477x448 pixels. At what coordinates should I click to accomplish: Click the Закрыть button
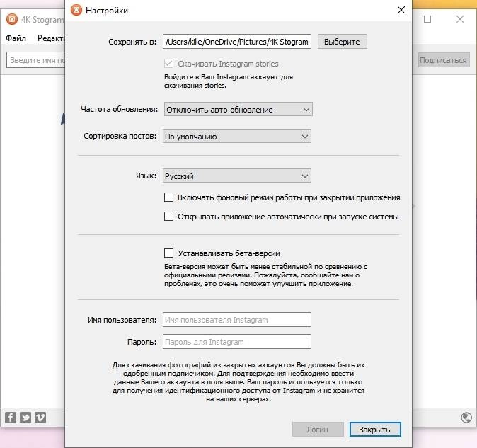(375, 429)
